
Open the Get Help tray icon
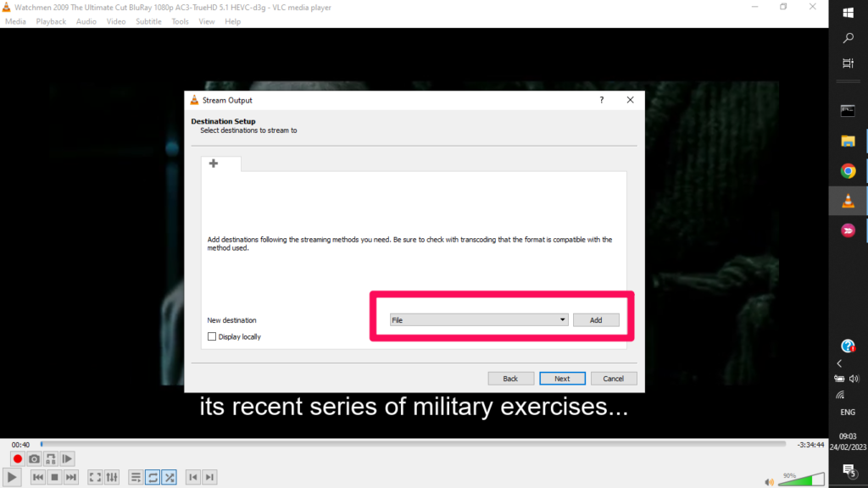(848, 347)
